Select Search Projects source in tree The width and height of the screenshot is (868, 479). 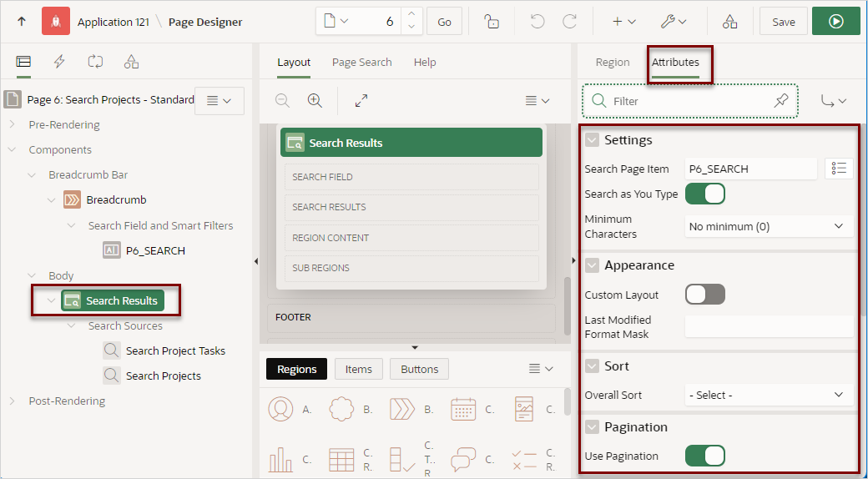point(164,376)
